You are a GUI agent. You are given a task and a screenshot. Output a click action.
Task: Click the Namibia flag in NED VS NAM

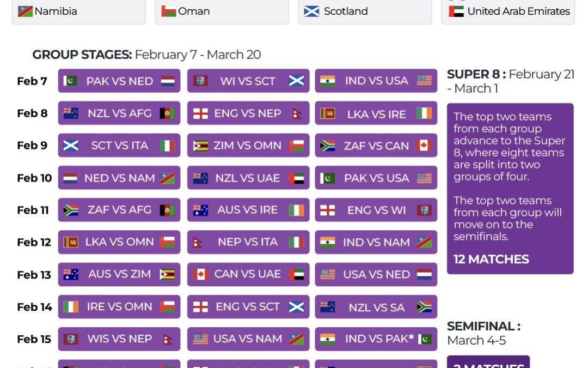(x=167, y=178)
